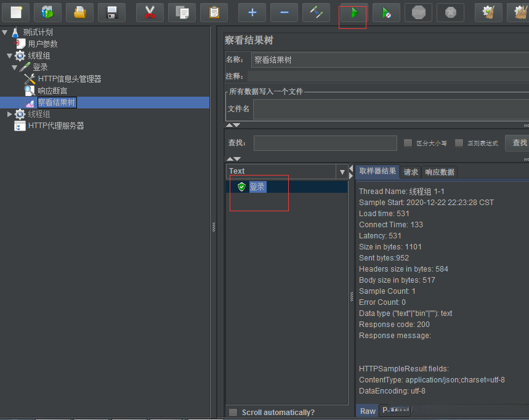The image size is (529, 420).
Task: Click the Expand all plus icon
Action: [x=252, y=13]
